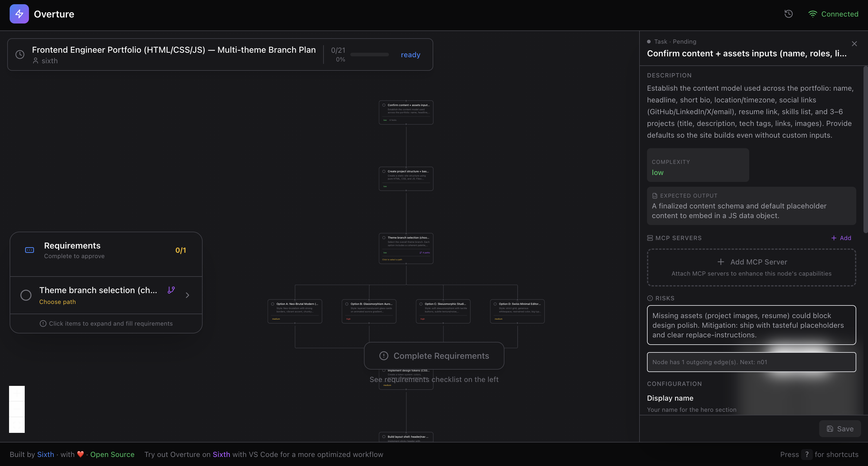This screenshot has width=868, height=466.
Task: Expand the Theme branch selection graph node
Action: (x=406, y=248)
